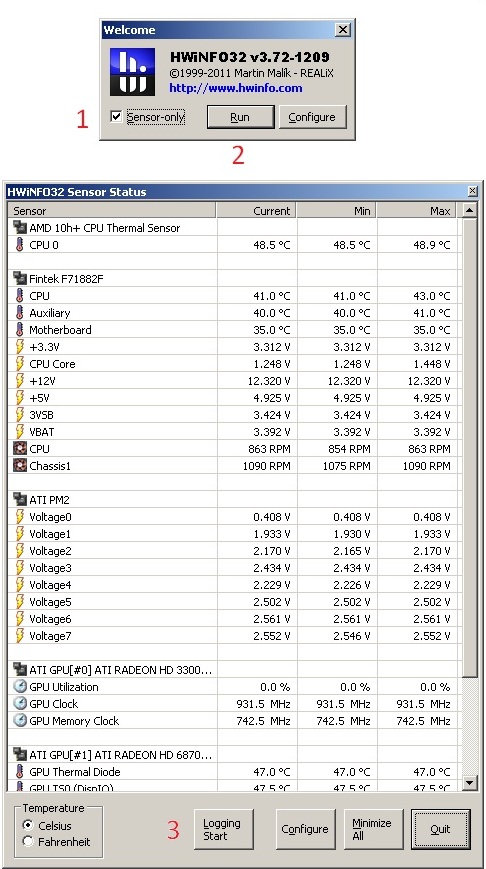Click the GPU Utilization clock icon

20,687
